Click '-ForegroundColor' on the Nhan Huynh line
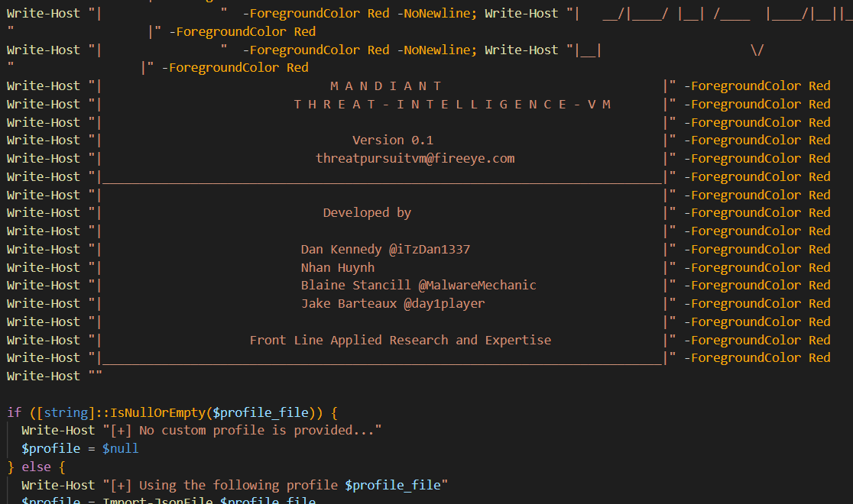 pyautogui.click(x=742, y=267)
